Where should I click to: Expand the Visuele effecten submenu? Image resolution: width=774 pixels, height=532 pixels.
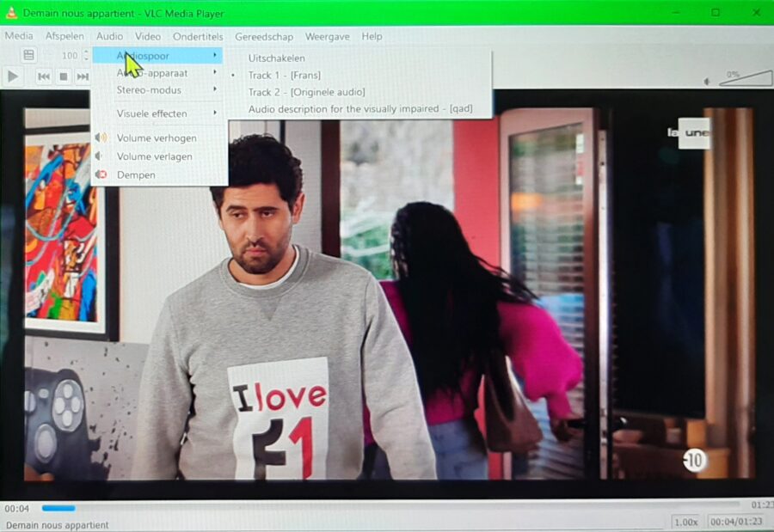point(151,113)
